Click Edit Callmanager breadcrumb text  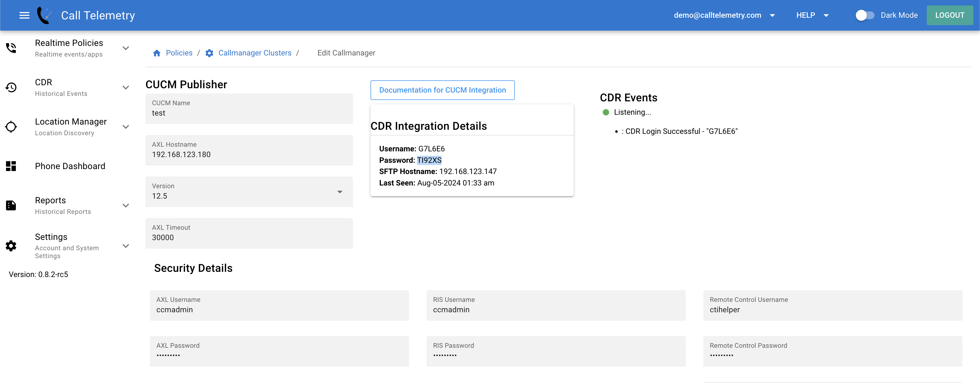346,53
